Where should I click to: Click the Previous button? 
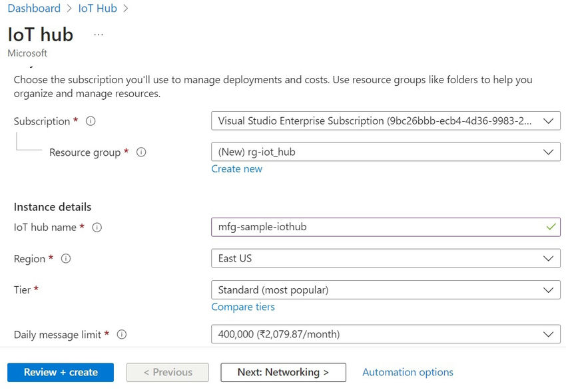(168, 372)
